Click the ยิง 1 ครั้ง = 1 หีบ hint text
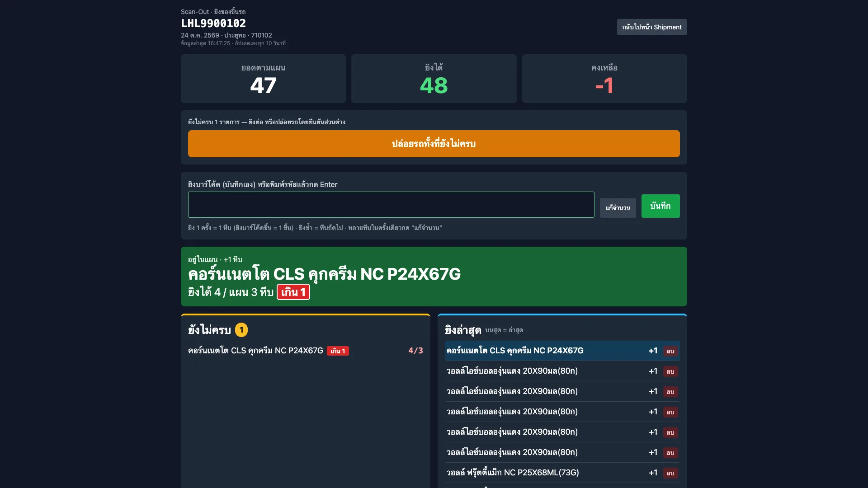The width and height of the screenshot is (868, 488). click(x=315, y=228)
